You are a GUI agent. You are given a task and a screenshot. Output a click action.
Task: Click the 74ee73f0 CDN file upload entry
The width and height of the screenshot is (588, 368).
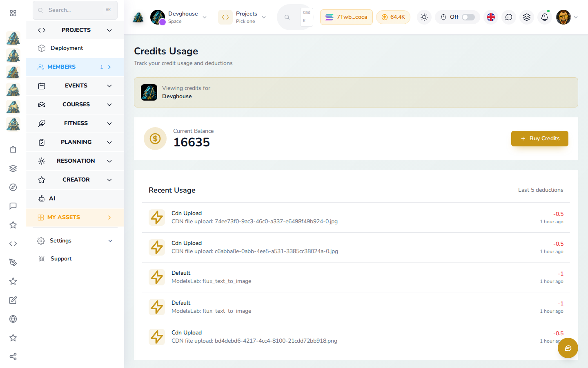click(356, 218)
